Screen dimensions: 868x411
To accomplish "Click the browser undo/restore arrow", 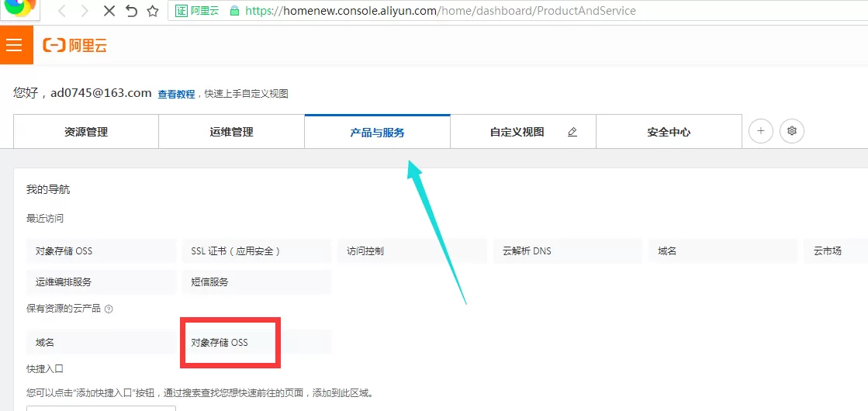I will 131,11.
